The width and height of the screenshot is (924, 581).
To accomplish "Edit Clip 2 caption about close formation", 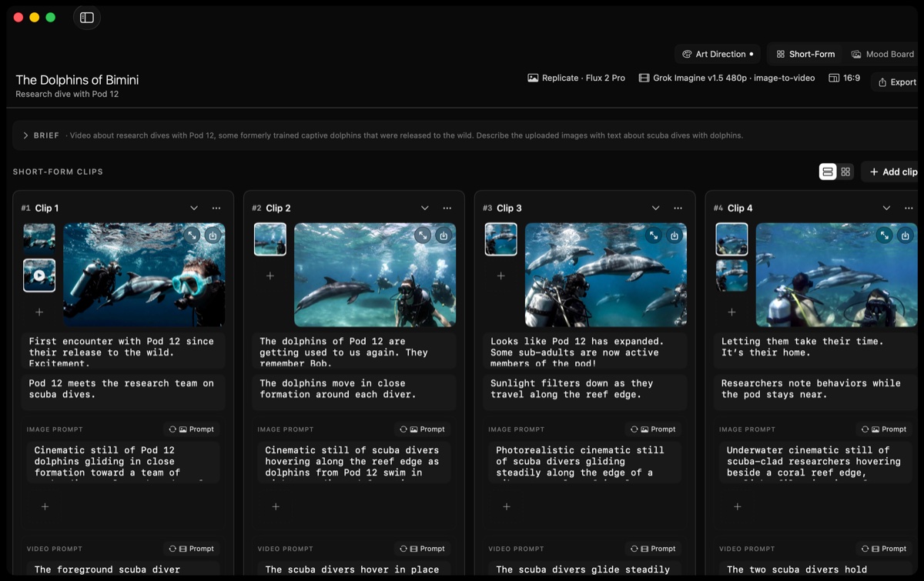I will point(355,392).
